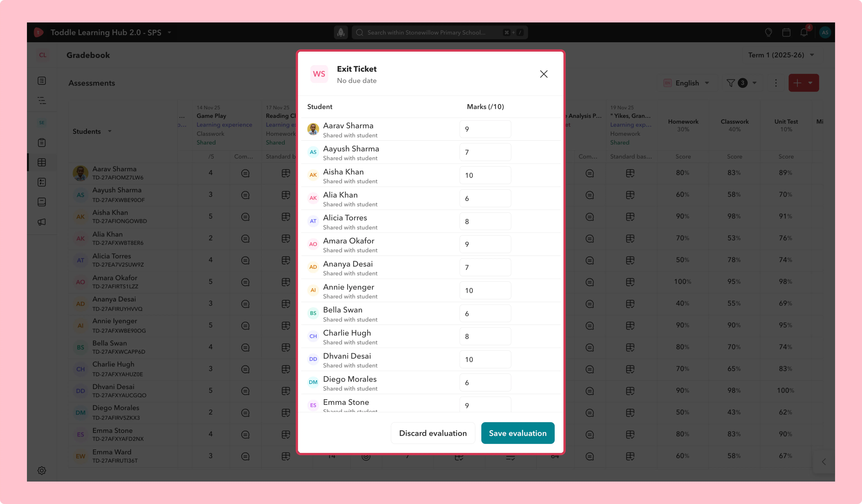Screen dimensions: 862x504
Task: Open notifications bell
Action: (x=804, y=33)
